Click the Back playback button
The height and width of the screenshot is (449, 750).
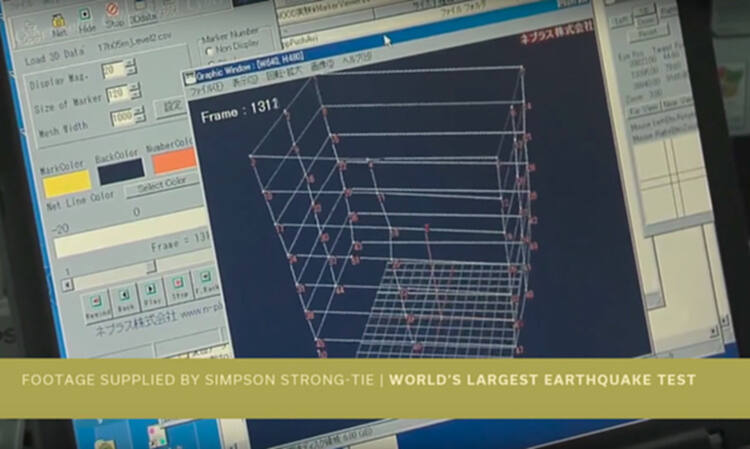pyautogui.click(x=124, y=299)
